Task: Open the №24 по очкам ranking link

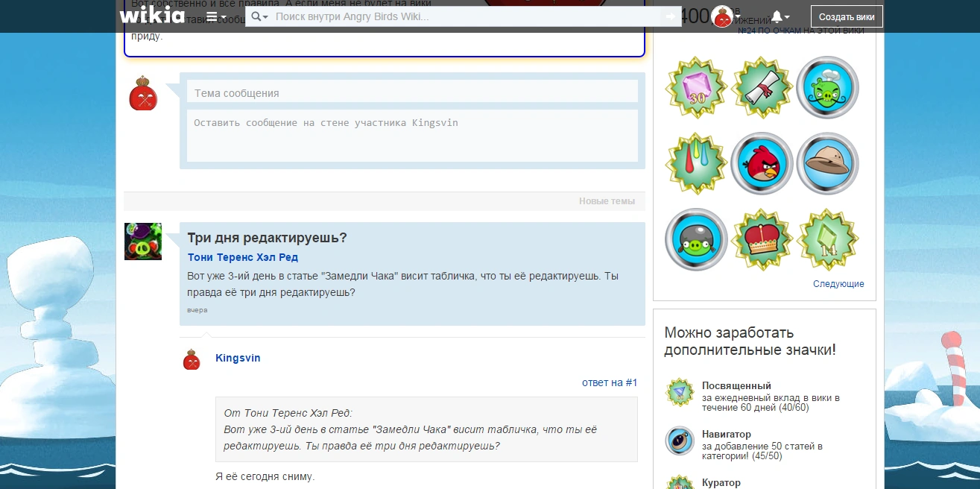Action: pos(769,31)
